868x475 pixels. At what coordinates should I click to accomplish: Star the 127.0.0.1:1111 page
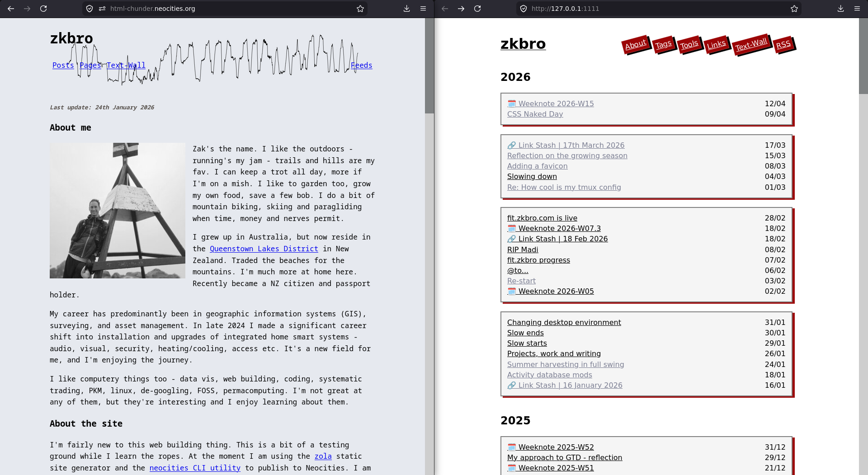[x=794, y=9]
